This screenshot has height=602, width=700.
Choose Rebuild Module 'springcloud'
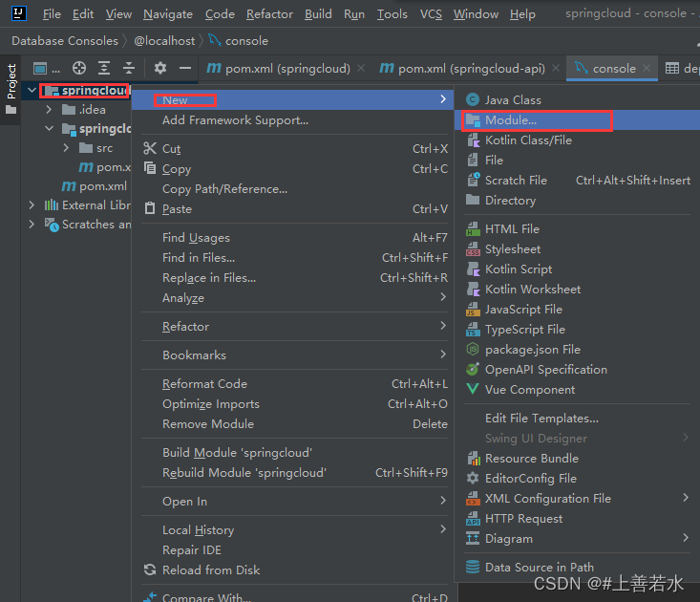(293, 472)
